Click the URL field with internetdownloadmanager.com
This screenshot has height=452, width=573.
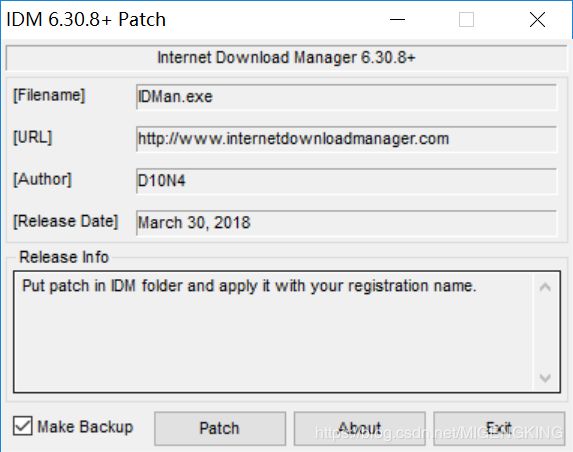346,139
